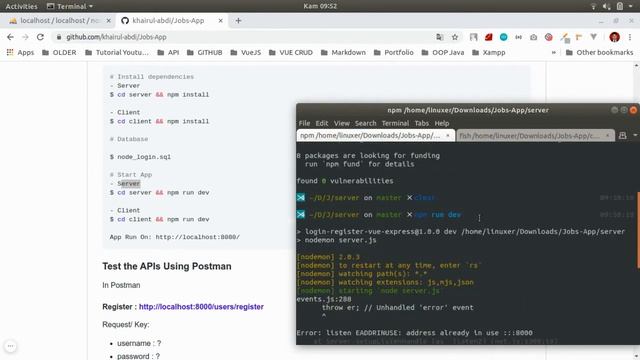Screen dimensions: 640x360
Task: Open the VueJS bookmarks folder
Action: pyautogui.click(x=246, y=53)
